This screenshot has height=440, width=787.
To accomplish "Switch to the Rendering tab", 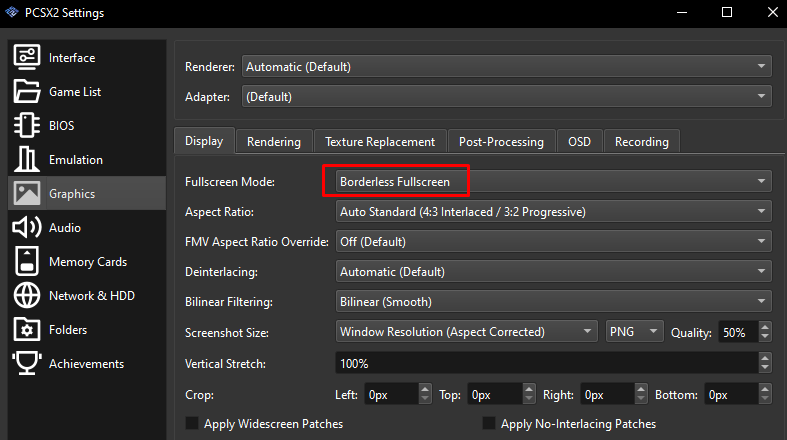I will 274,142.
